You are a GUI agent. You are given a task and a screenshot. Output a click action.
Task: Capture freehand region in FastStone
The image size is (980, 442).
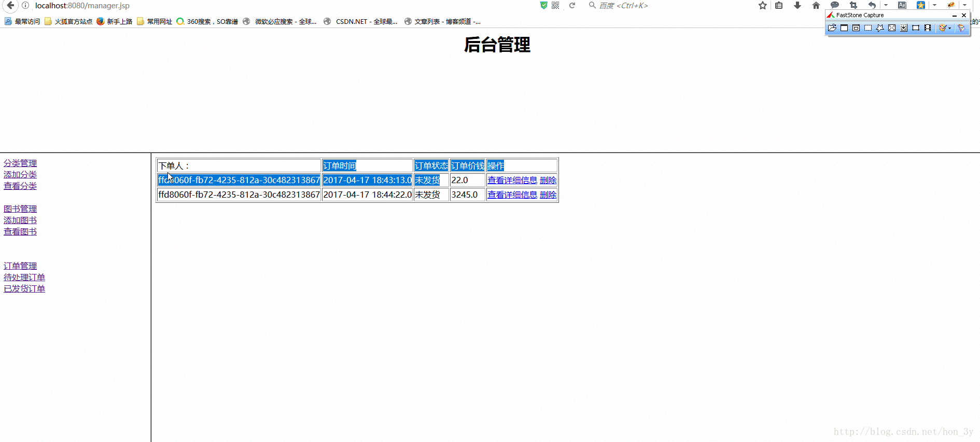pos(880,28)
